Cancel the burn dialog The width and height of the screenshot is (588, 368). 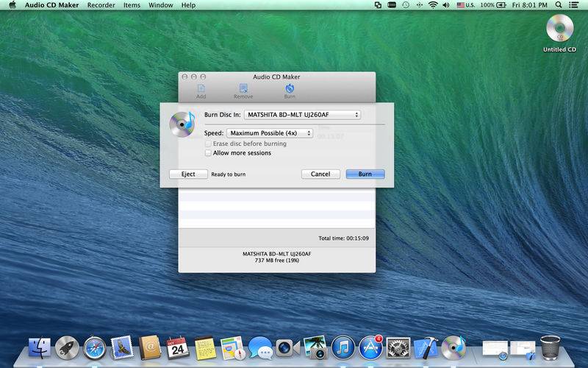tap(320, 174)
